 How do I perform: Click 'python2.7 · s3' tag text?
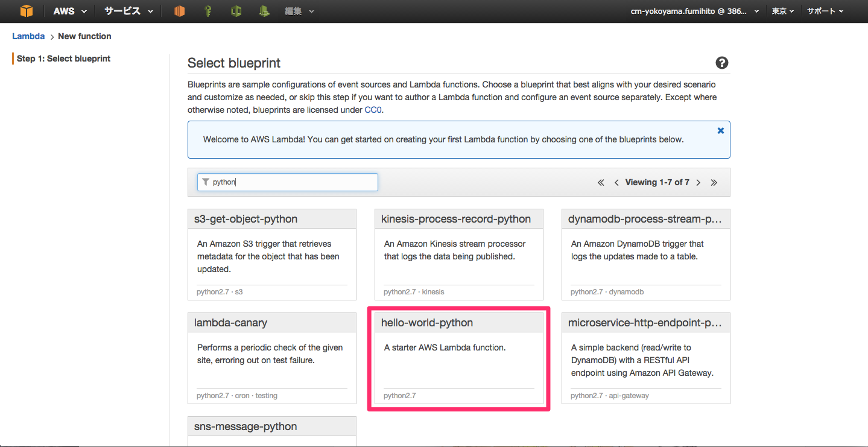click(x=220, y=292)
